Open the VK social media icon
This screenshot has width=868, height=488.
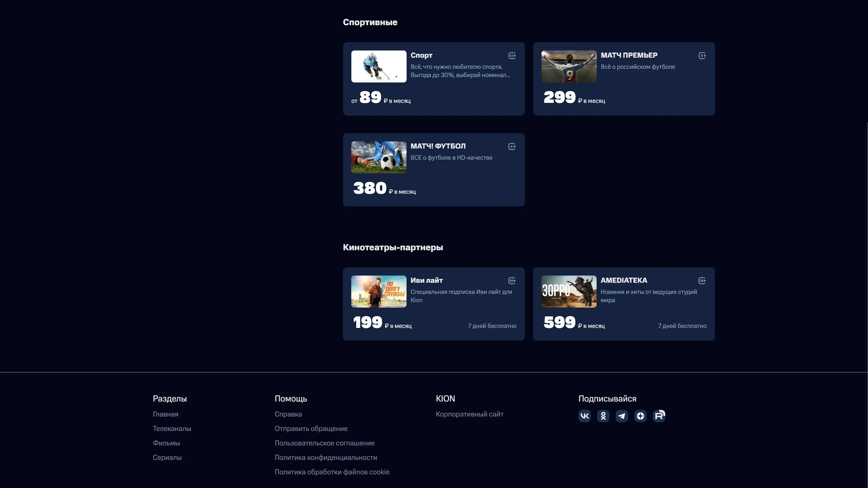[585, 416]
